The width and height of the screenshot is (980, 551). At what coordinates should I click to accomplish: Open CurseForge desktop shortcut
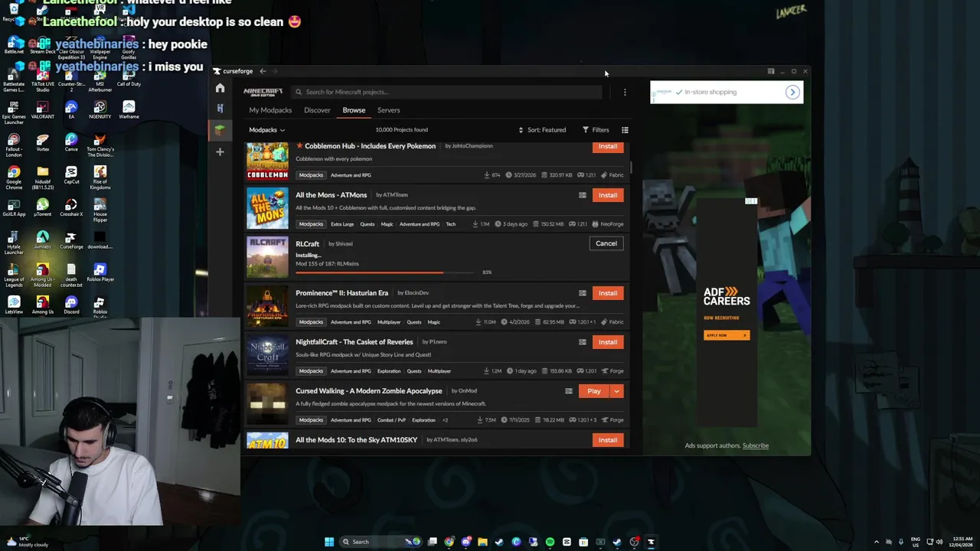pyautogui.click(x=71, y=240)
